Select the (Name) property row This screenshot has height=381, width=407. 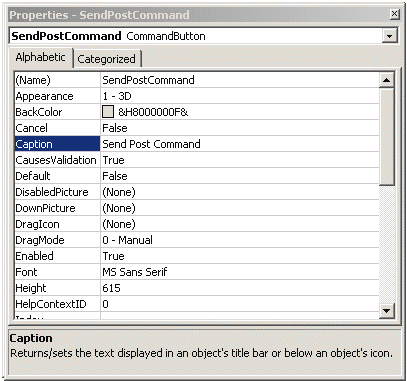(x=197, y=80)
